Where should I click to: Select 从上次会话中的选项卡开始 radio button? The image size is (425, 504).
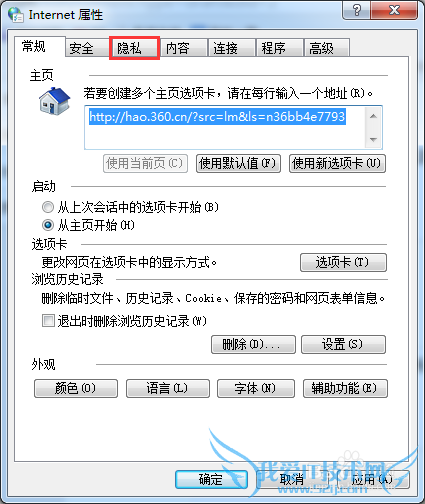click(48, 207)
